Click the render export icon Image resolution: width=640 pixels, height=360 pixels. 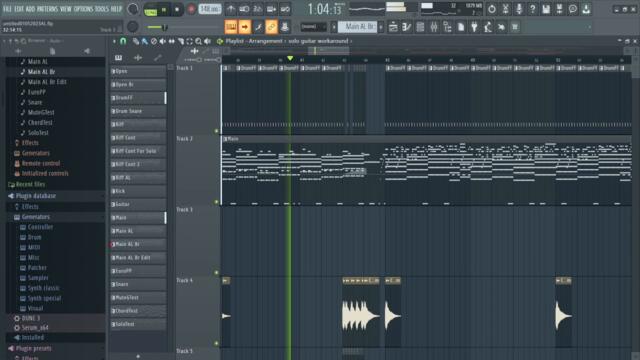point(559,9)
